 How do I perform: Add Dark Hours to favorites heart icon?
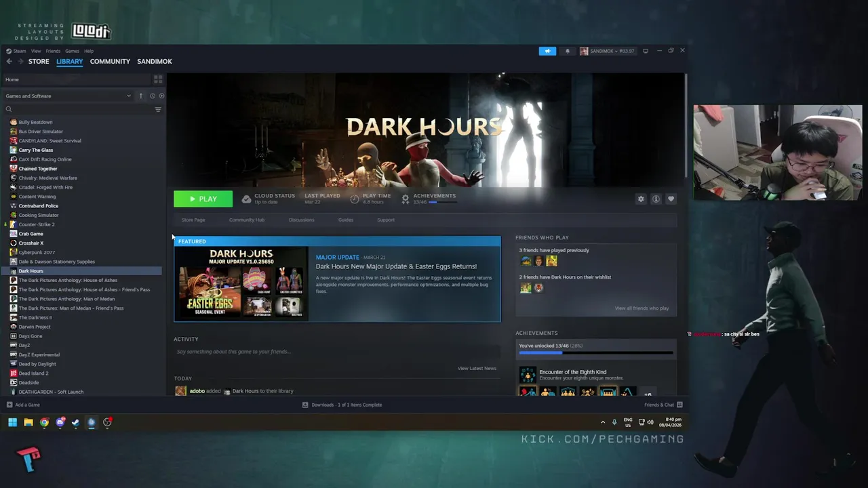(x=671, y=199)
